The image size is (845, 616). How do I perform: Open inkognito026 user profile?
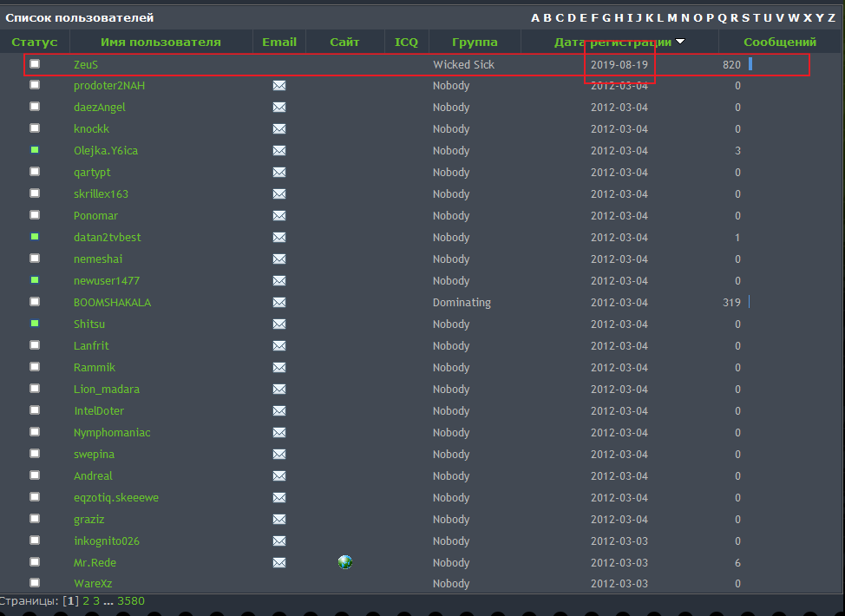107,541
